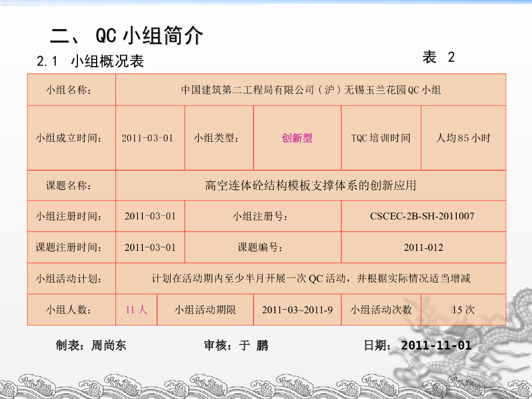
Task: Select the 小组类型 label cell
Action: pos(219,138)
